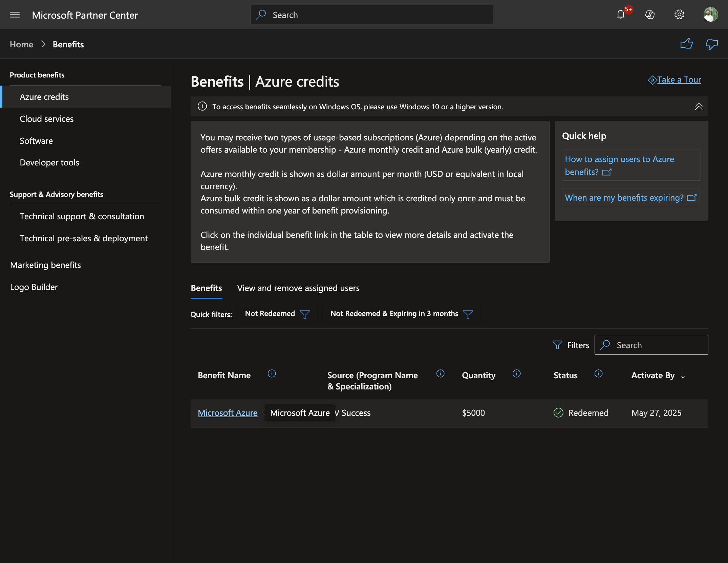Viewport: 728px width, 563px height.
Task: Apply the Not Redeemed quick filter
Action: coord(277,314)
